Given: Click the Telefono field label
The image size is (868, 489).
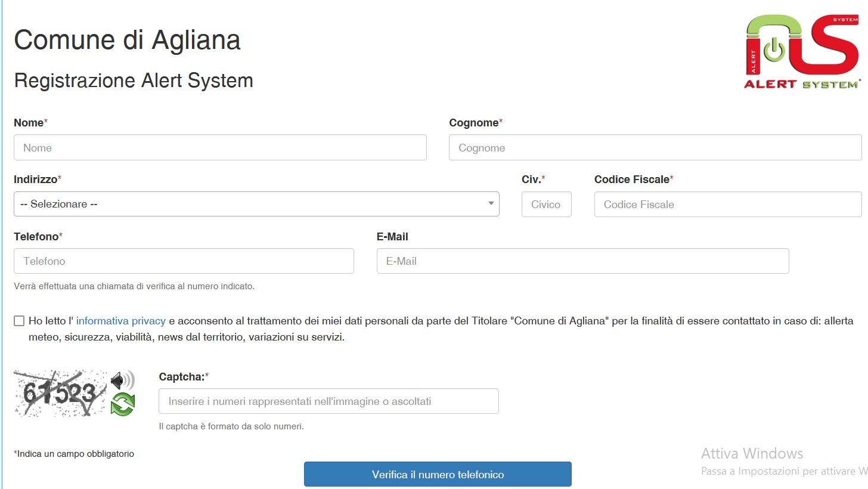Looking at the screenshot, I should tap(36, 237).
